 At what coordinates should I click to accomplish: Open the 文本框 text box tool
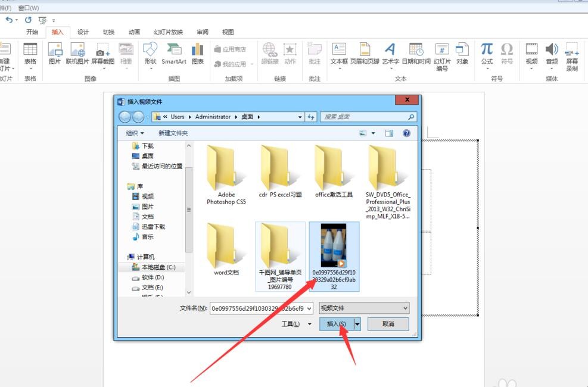(339, 50)
